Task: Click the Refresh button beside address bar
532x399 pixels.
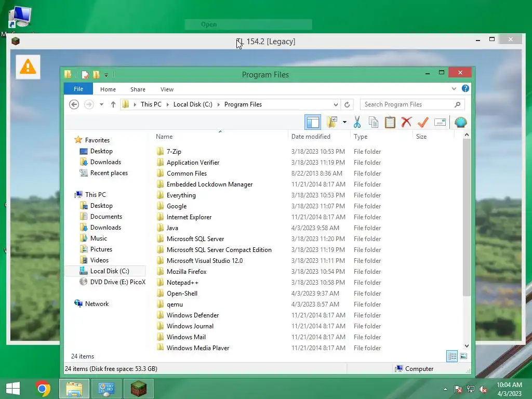Action: [x=347, y=104]
